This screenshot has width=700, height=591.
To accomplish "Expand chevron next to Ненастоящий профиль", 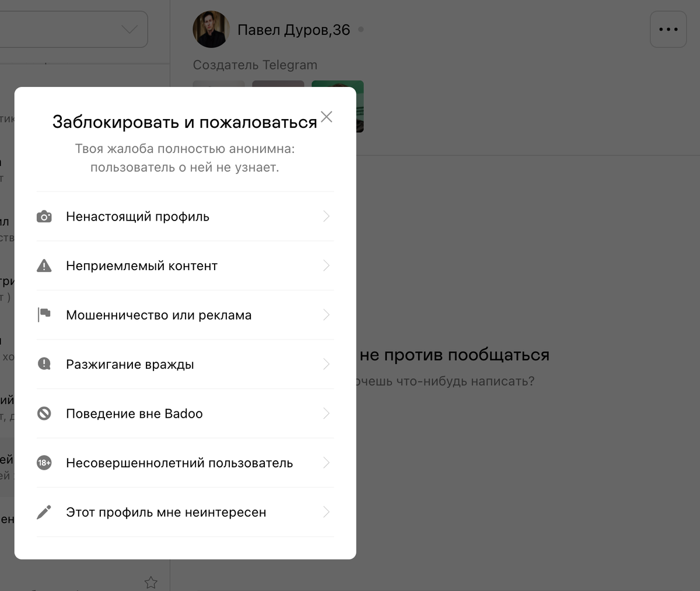I will coord(327,216).
